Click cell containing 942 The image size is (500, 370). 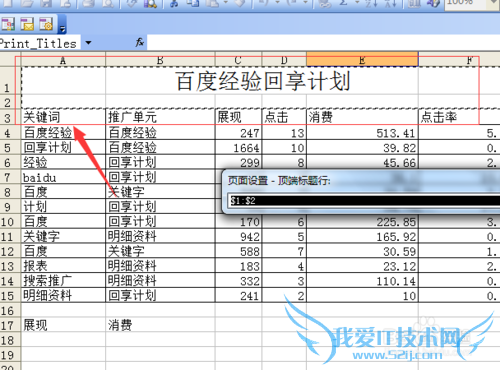coord(239,236)
